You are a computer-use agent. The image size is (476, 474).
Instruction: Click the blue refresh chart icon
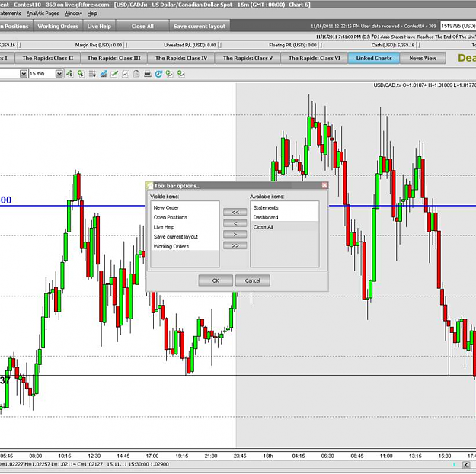158,74
